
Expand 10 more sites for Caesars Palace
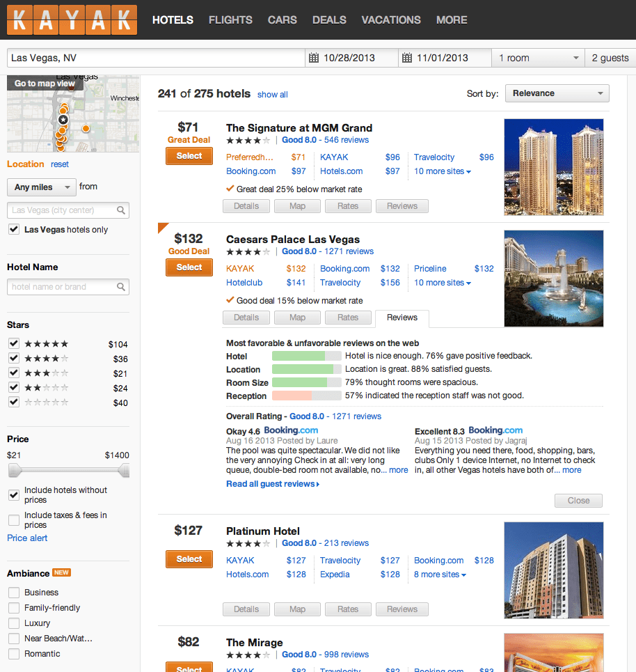pos(443,283)
